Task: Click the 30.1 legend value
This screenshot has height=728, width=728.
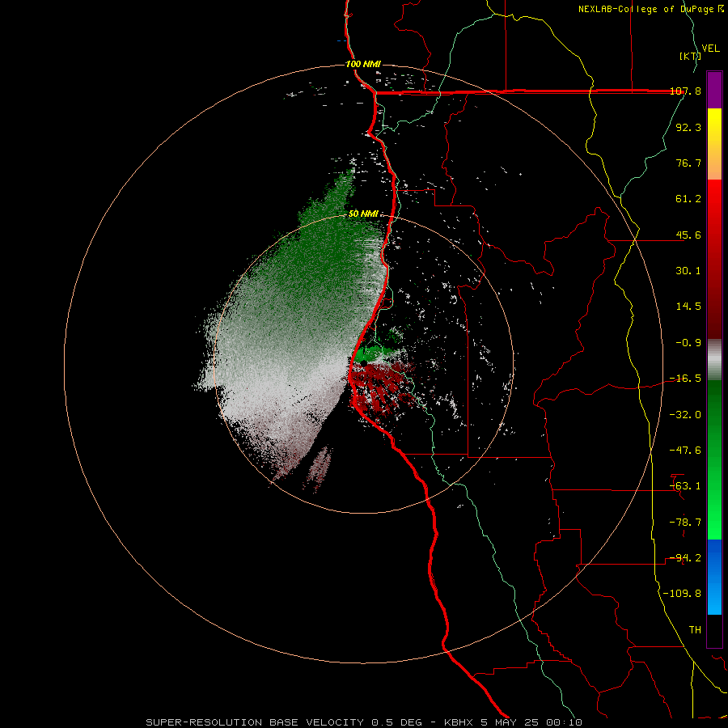Action: (688, 271)
